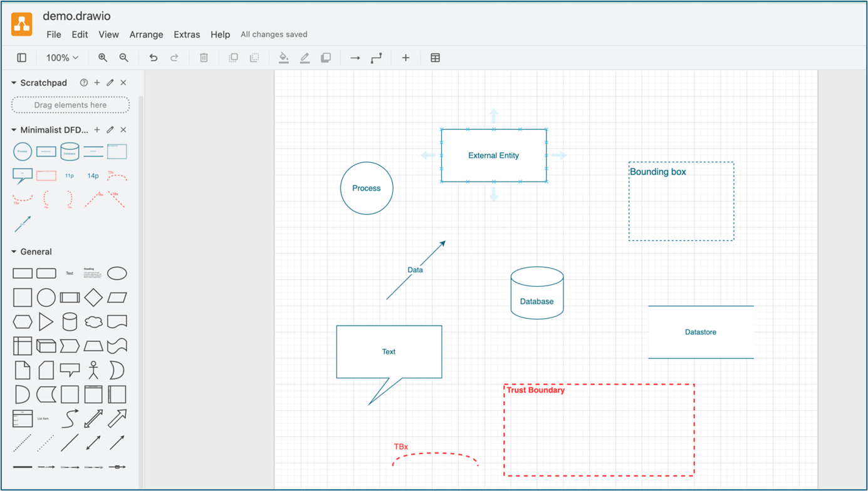Select the Database cylinder in DFD library
Image resolution: width=868 pixels, height=491 pixels.
[x=70, y=152]
